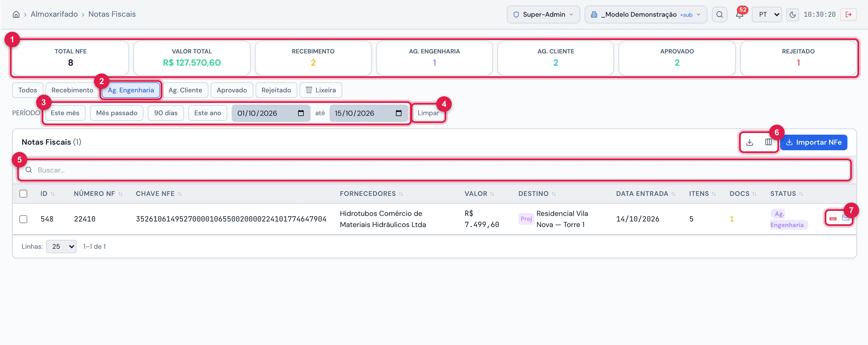Open the _Modelo Demonstração company dropdown
Screen dimensions: 868x345
pyautogui.click(x=646, y=14)
